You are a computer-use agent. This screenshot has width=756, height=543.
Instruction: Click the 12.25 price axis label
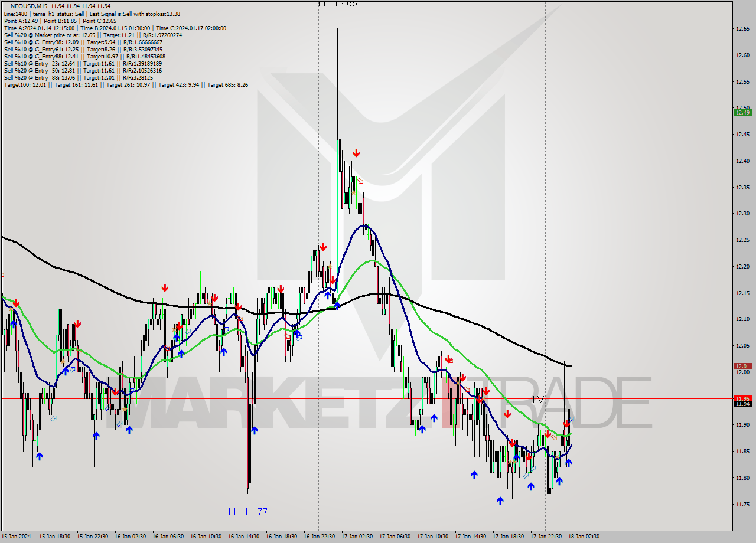742,240
